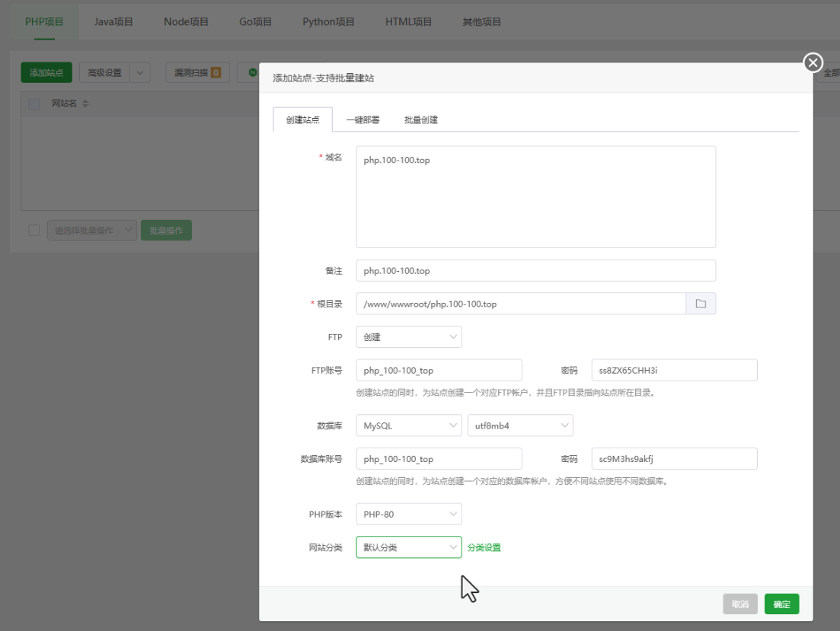Sort site list by 网站名 arrows
840x631 pixels.
tap(85, 104)
